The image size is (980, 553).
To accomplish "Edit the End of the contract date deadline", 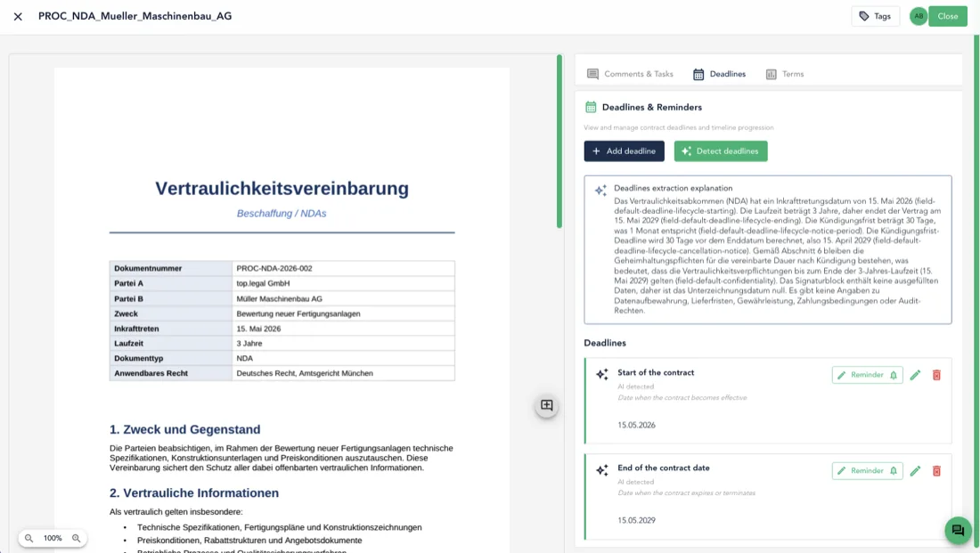I will tap(915, 470).
